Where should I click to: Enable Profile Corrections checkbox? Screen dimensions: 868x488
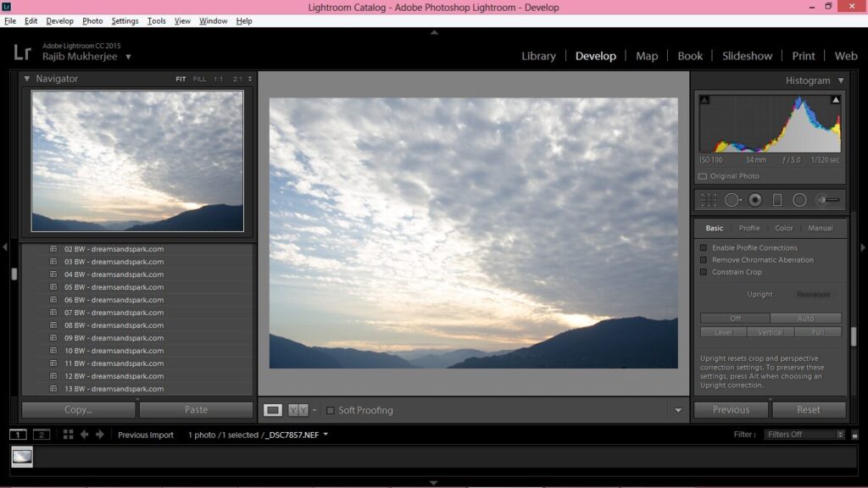tap(704, 248)
